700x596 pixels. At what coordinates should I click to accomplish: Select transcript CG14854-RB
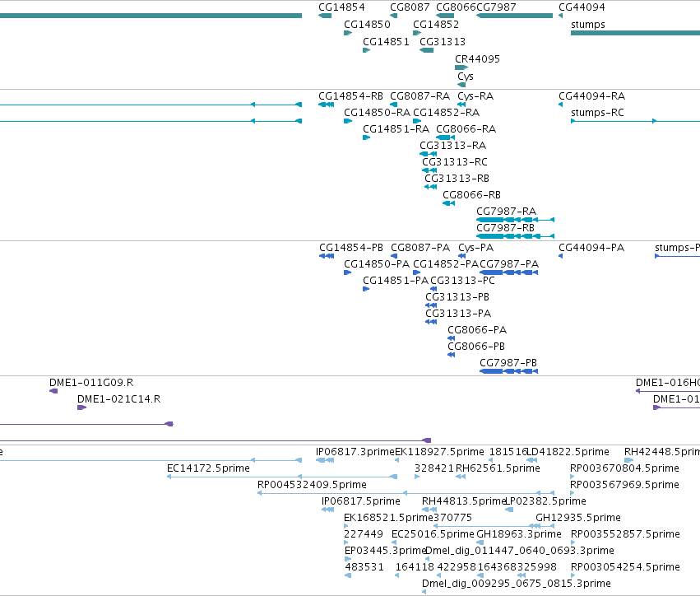[350, 96]
